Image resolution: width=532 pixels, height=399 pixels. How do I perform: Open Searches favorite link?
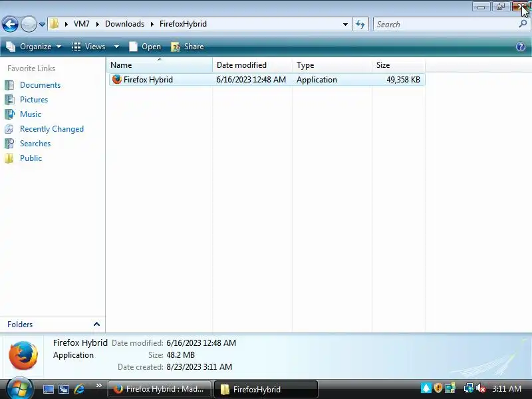coord(35,144)
